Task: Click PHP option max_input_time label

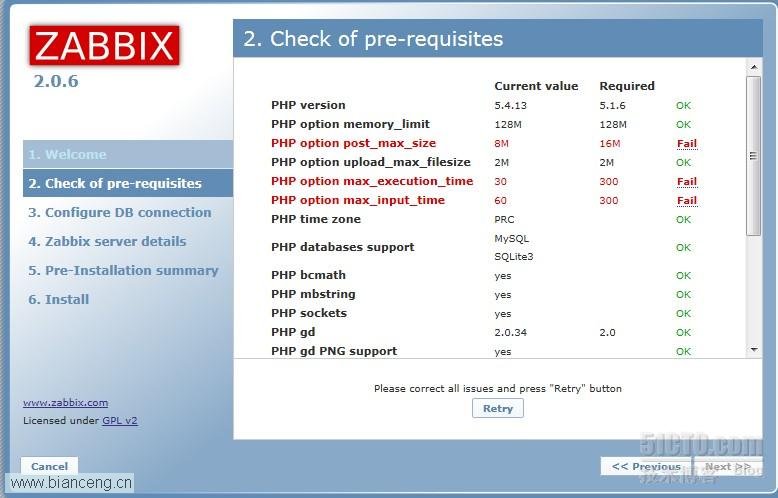Action: click(x=358, y=200)
